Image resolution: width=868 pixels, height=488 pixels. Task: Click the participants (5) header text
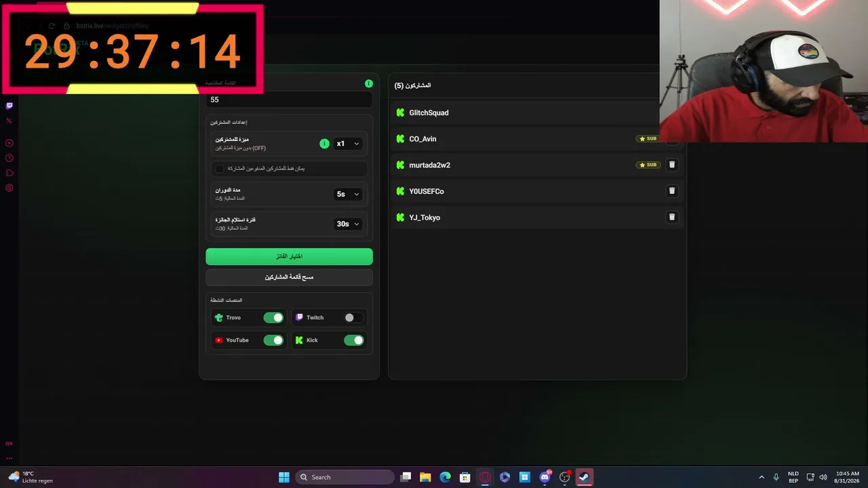[x=412, y=85]
